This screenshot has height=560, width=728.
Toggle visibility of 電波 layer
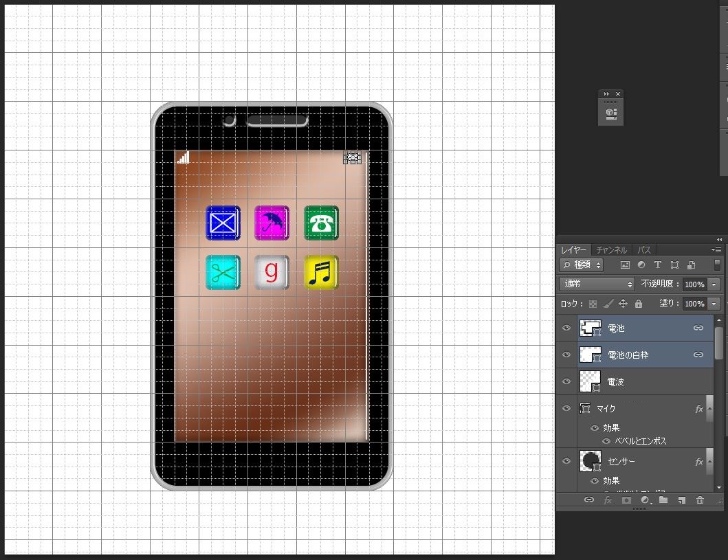pos(566,381)
